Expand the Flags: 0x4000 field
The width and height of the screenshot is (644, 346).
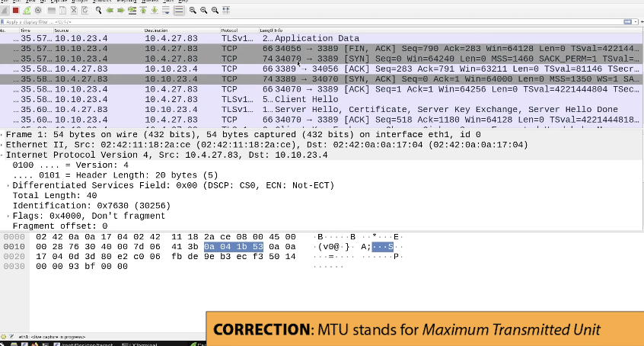point(9,216)
